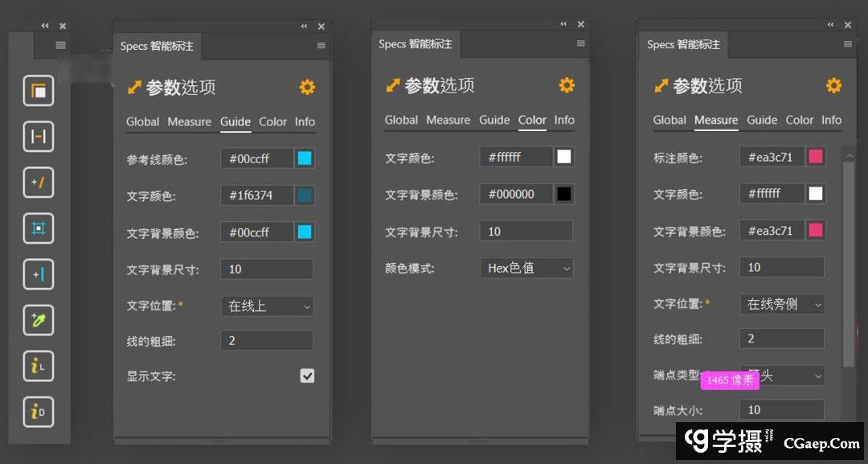This screenshot has width=868, height=464.
Task: Click the pink swatch next to 标注颜色
Action: [816, 157]
